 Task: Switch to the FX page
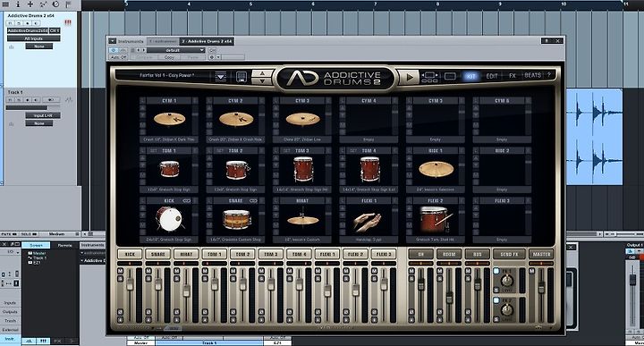(x=513, y=76)
